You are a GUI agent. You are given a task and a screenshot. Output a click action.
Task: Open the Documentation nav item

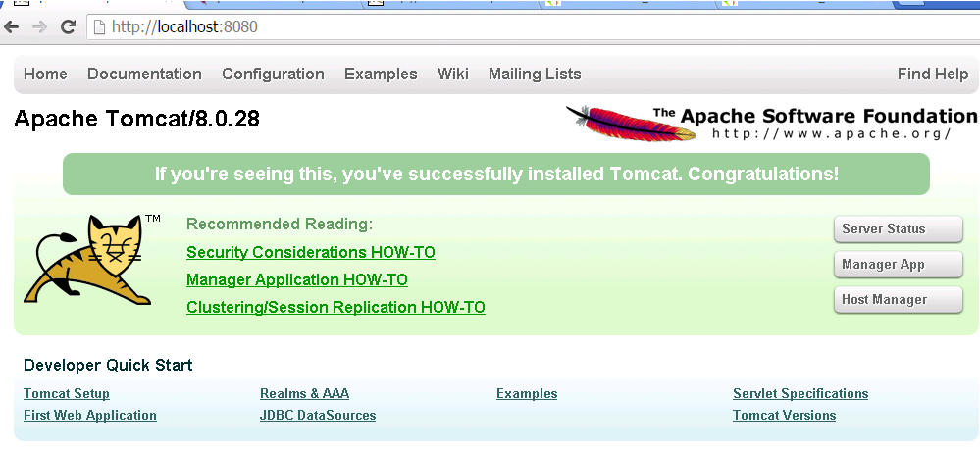144,74
